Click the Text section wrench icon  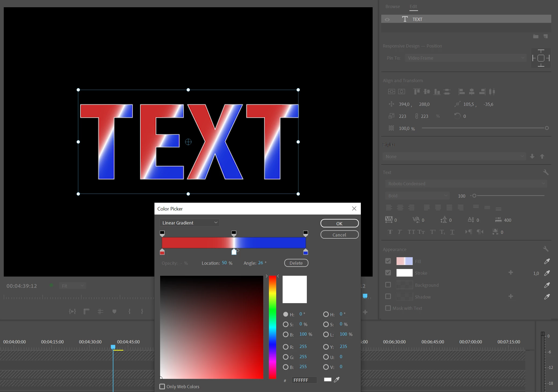545,172
